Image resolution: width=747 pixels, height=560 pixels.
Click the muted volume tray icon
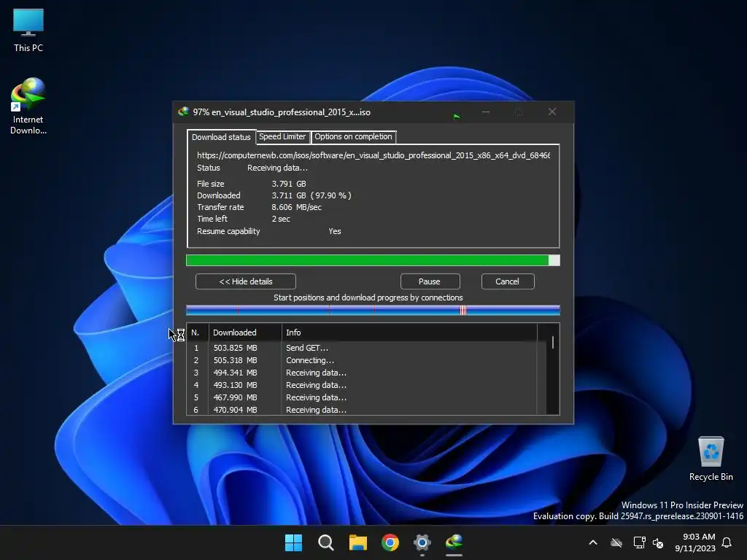(x=658, y=542)
